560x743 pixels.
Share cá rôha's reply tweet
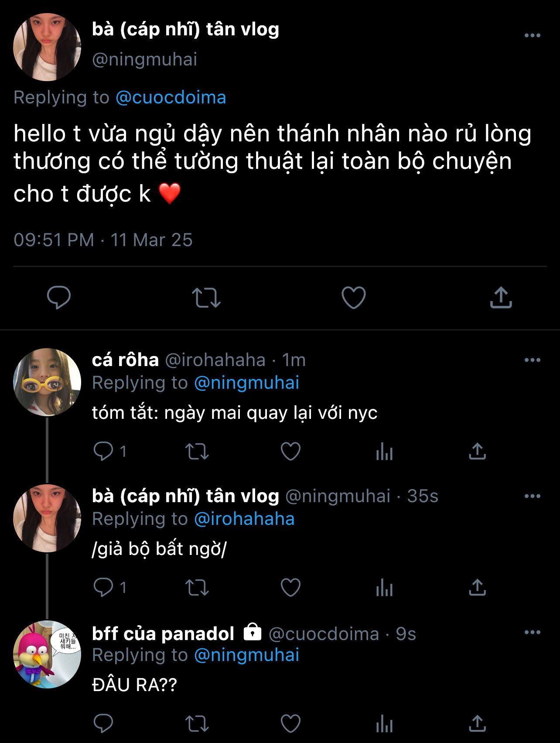point(477,451)
